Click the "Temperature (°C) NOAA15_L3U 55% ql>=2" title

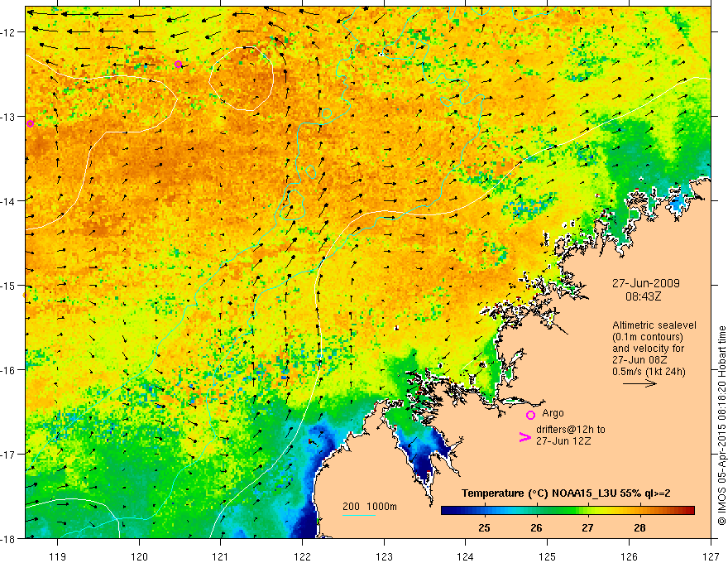pyautogui.click(x=566, y=493)
